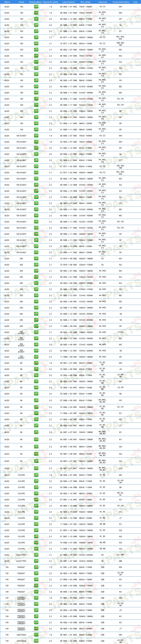
Task: Click fuel icon in 100 Avant WE, WE, WB row
Action: 36,166
